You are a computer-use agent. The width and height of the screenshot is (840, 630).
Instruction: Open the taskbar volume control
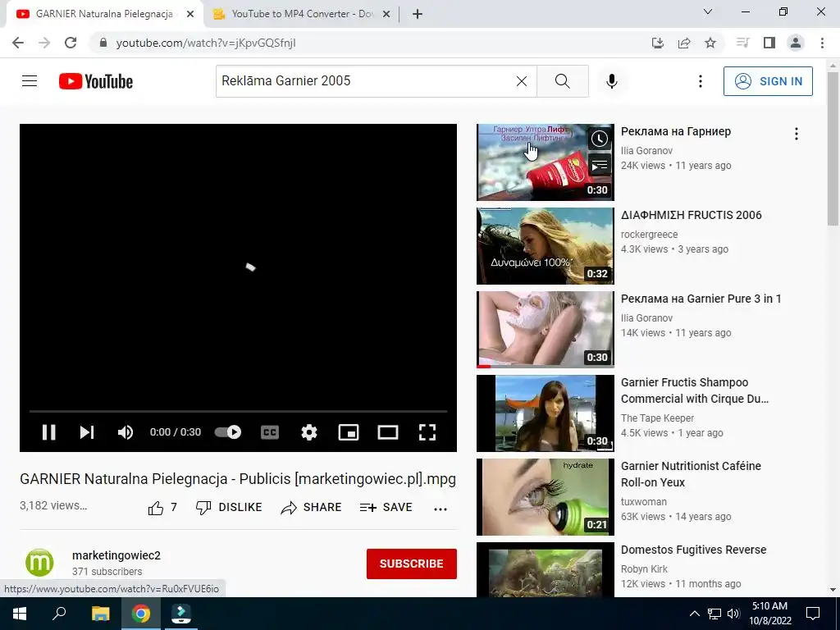coord(733,614)
